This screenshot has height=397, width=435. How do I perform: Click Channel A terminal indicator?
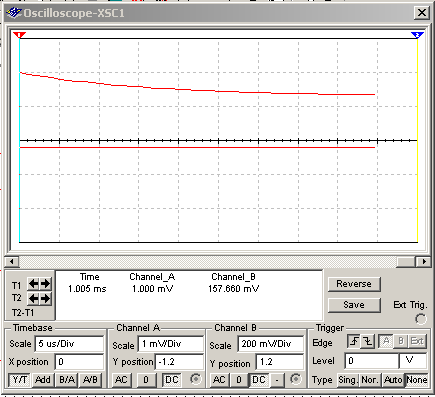[196, 379]
